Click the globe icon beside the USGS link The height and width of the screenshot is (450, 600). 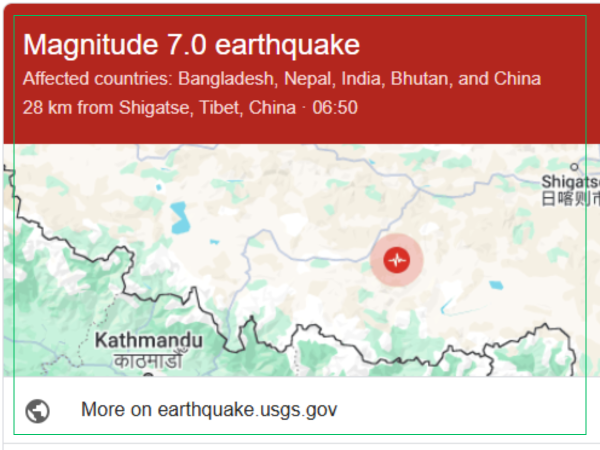tap(38, 410)
